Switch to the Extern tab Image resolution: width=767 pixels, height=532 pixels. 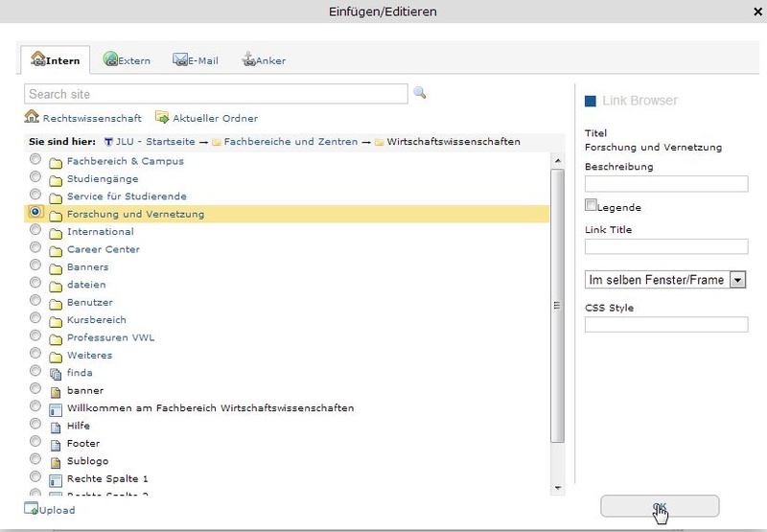(x=127, y=60)
